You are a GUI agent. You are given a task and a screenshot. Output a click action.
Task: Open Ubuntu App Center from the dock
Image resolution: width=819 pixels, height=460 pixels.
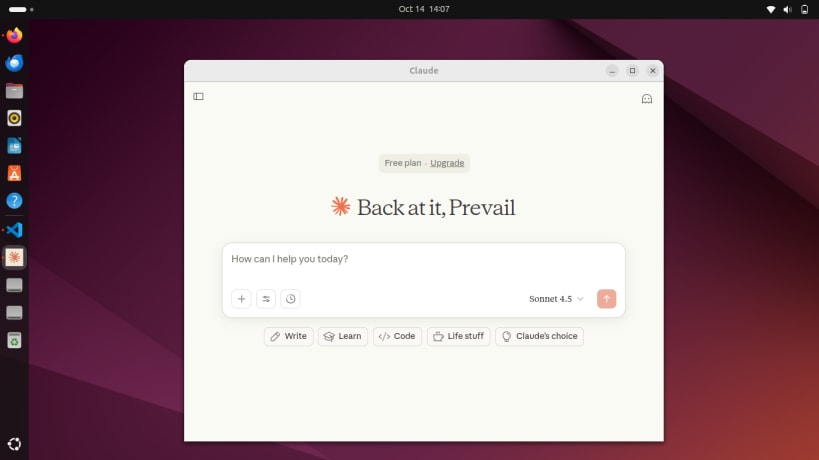[15, 173]
